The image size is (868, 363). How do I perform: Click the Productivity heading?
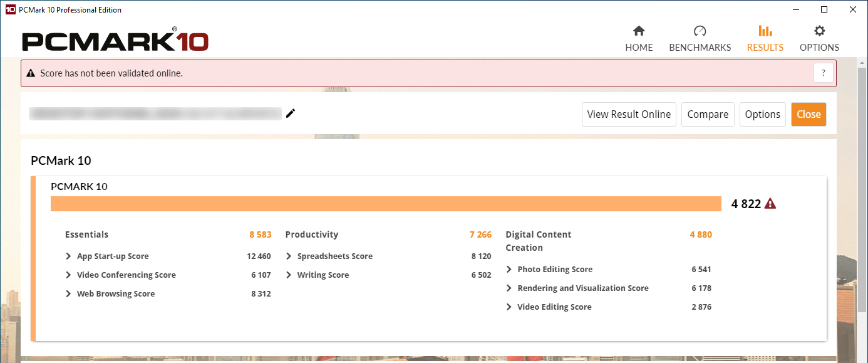click(311, 234)
